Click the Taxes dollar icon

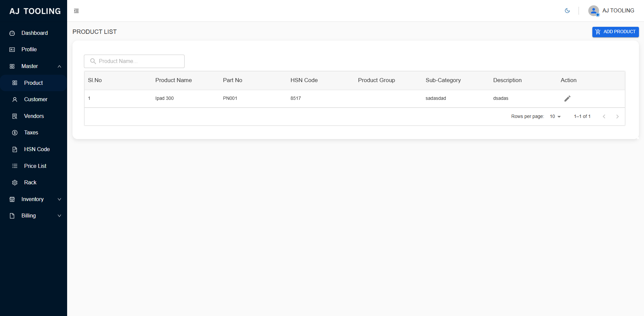pos(15,133)
